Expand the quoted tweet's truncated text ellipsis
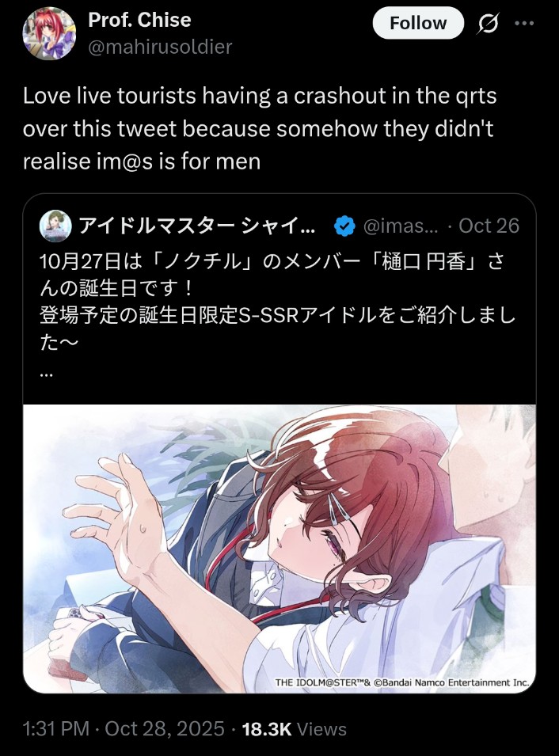The height and width of the screenshot is (756, 559). click(46, 373)
